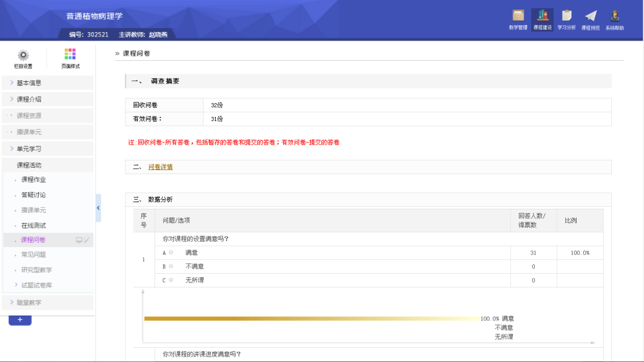Image resolution: width=644 pixels, height=362 pixels.
Task: Expand 课程介绍 sidebar section
Action: (x=47, y=99)
